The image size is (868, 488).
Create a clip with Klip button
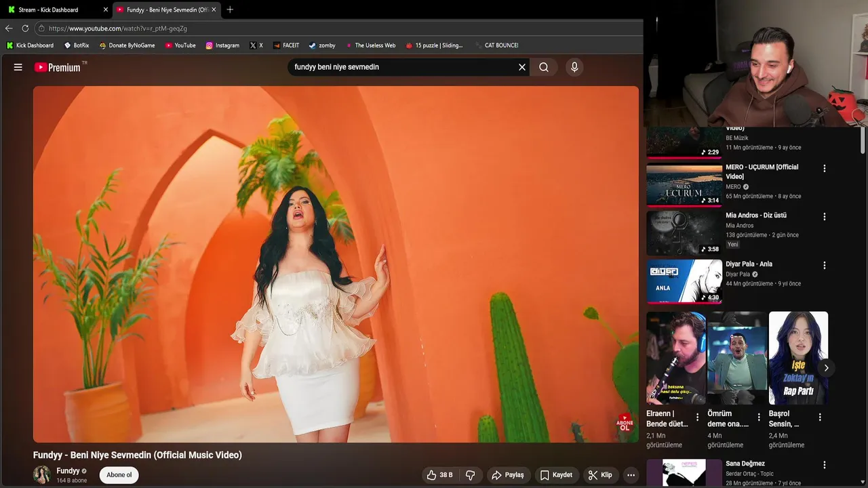coord(600,475)
